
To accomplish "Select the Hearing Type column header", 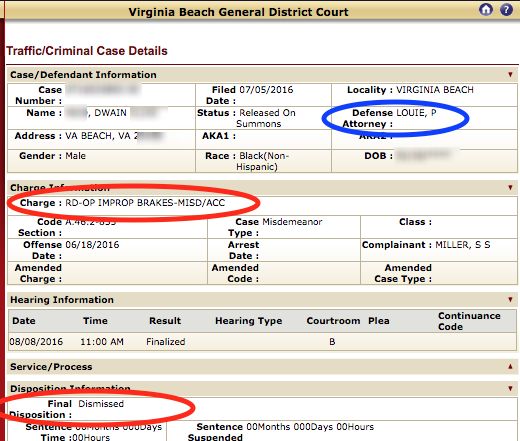I will [249, 321].
